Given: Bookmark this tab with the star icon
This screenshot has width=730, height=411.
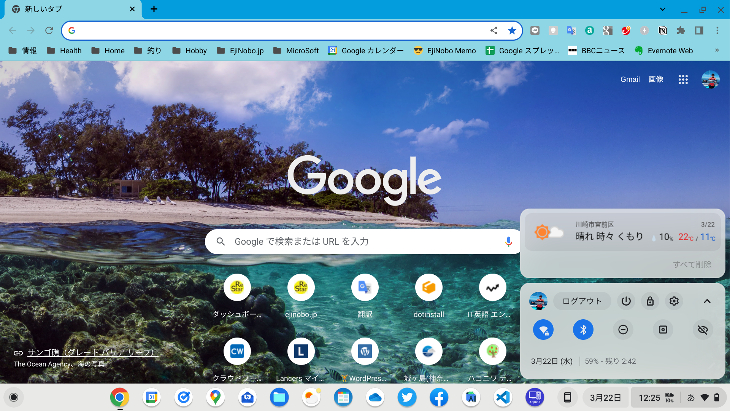Looking at the screenshot, I should [x=512, y=30].
